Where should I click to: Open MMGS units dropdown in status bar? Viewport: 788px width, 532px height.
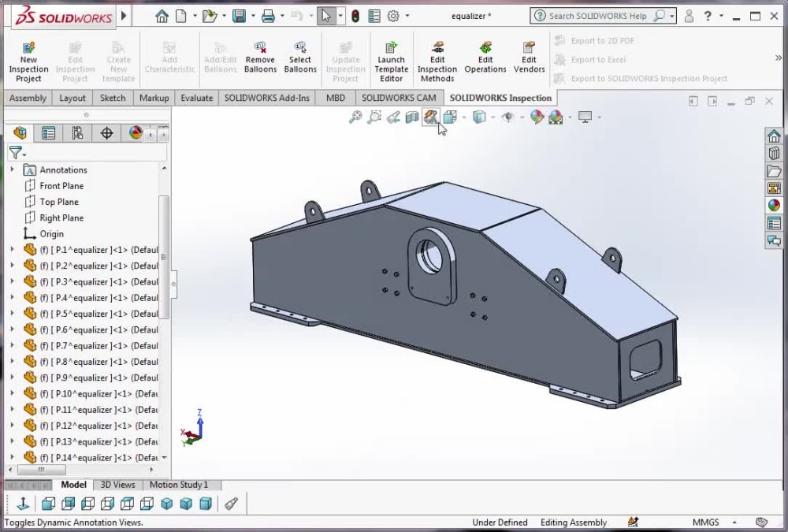tap(734, 523)
